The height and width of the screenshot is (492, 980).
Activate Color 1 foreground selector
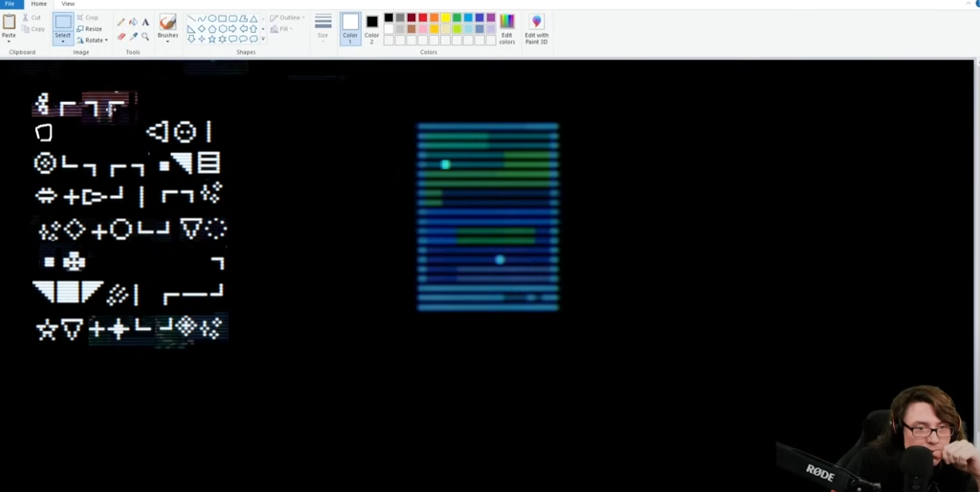(350, 28)
